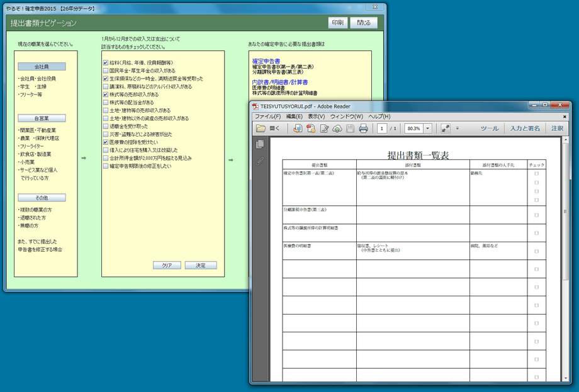The height and width of the screenshot is (392, 579).
Task: Check 国民年金・厚生年金の収入がある checkbox
Action: [x=106, y=70]
